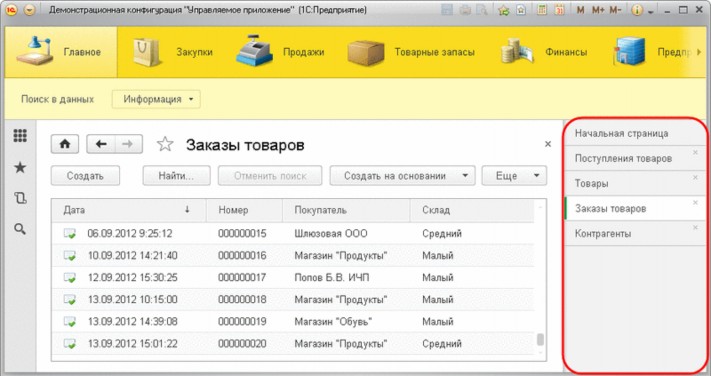Viewport: 711px width, 376px height.
Task: Navigate back with the left arrow
Action: click(101, 144)
